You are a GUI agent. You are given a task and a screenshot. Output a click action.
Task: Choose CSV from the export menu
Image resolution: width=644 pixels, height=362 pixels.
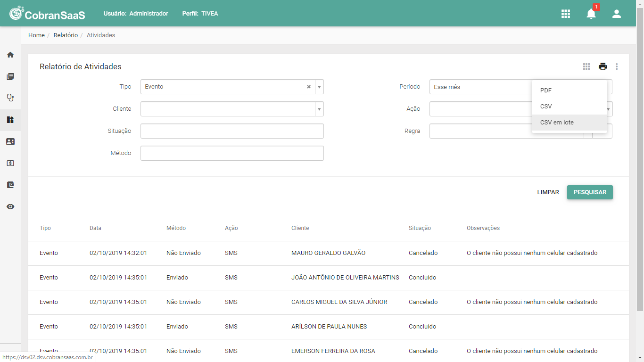pos(570,107)
